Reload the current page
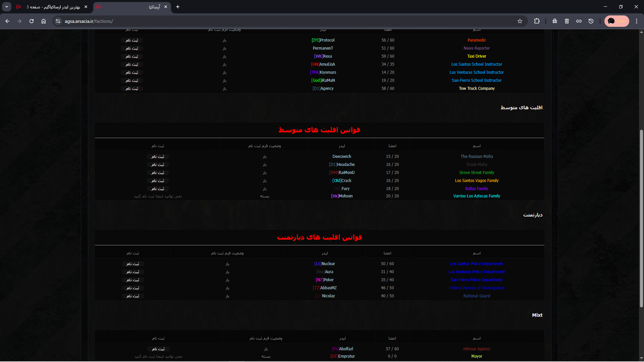 tap(32, 21)
